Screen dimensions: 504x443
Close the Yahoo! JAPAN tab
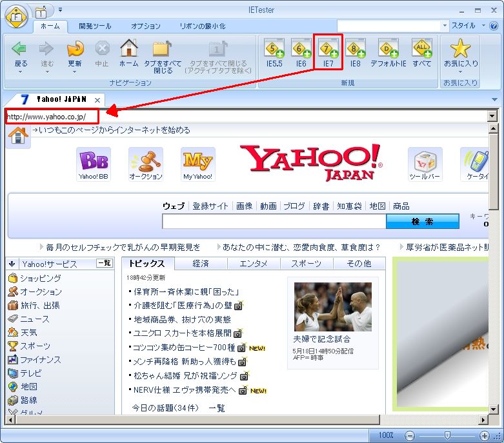[97, 100]
